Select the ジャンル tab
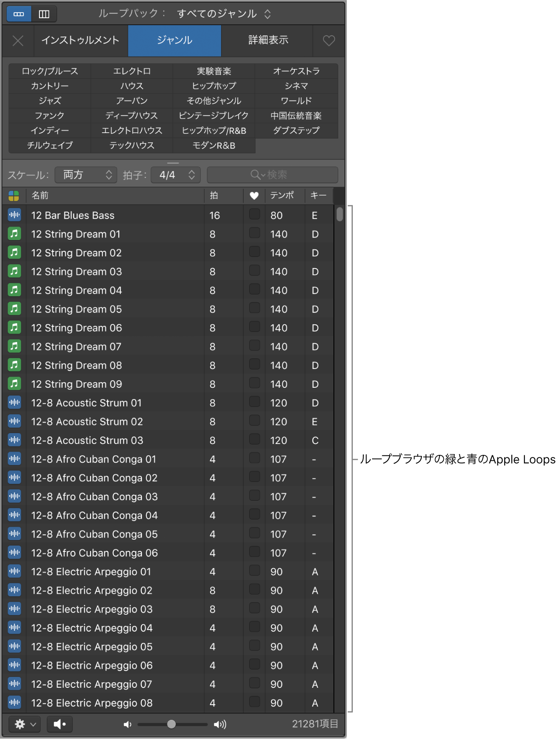560x739 pixels. pyautogui.click(x=175, y=41)
